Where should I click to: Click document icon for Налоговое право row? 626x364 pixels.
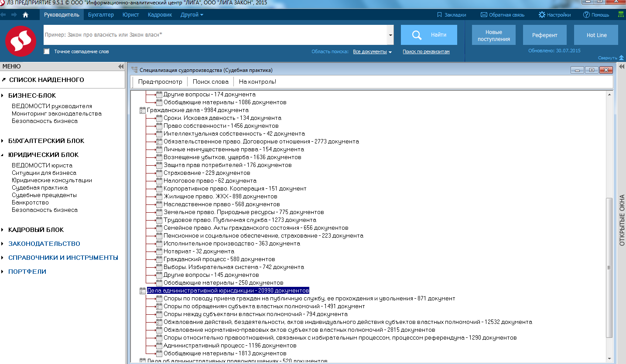(159, 181)
